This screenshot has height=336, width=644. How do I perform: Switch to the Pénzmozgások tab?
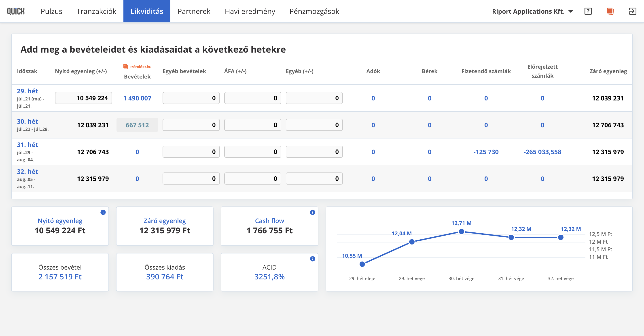coord(314,11)
